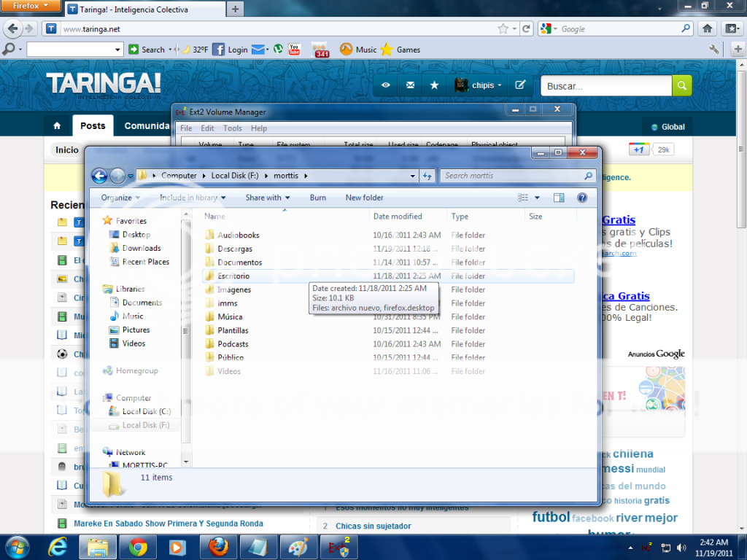Toggle the preview pane icon in Explorer
747x560 pixels.
559,198
